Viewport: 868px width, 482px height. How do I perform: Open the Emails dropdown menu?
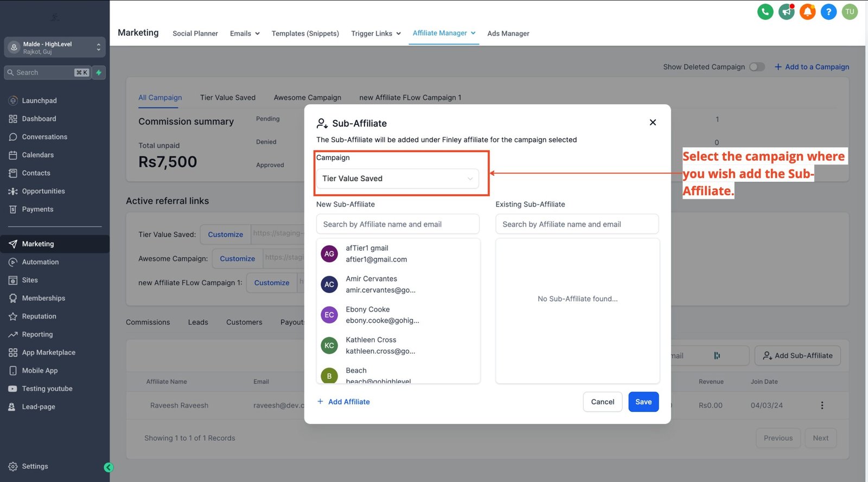(x=245, y=34)
